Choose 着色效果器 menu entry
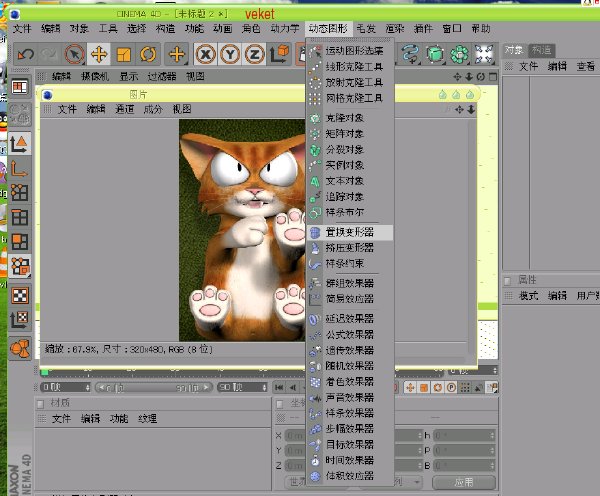This screenshot has width=600, height=496. 350,382
